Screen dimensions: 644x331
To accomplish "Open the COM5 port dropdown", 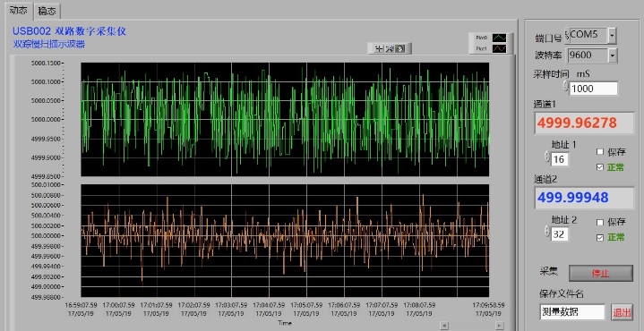I will pyautogui.click(x=612, y=36).
